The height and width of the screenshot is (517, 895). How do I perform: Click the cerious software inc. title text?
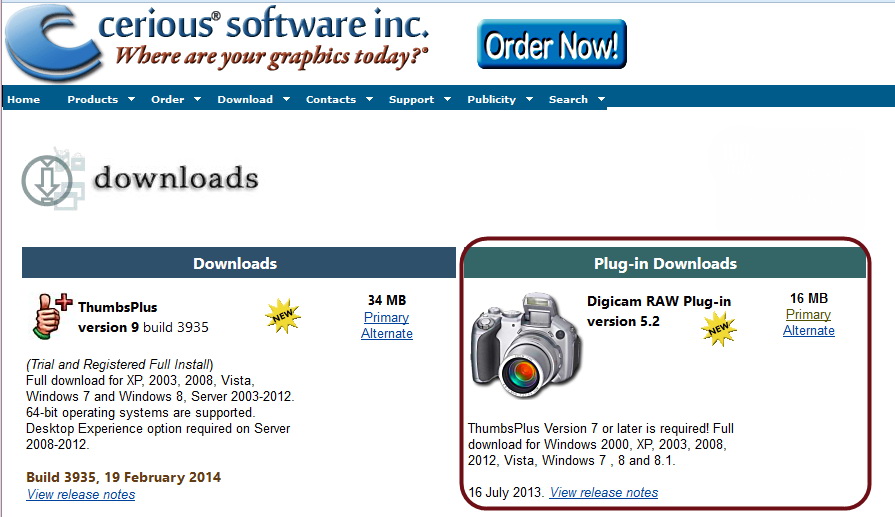point(263,24)
